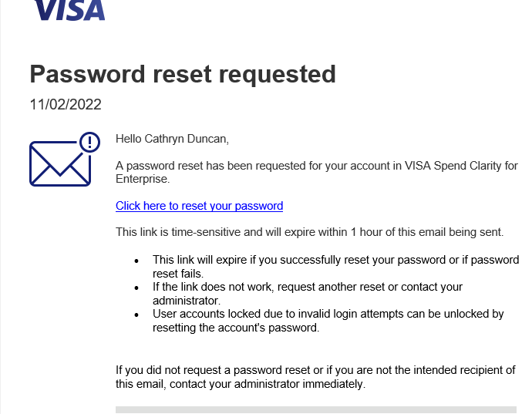532x414 pixels.
Task: Click the second bullet point marker
Action: (x=136, y=288)
